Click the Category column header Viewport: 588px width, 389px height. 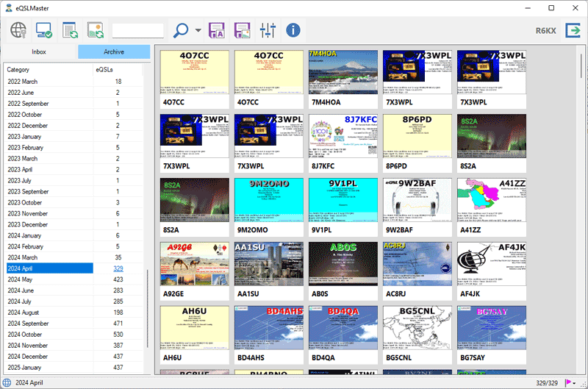(x=48, y=70)
